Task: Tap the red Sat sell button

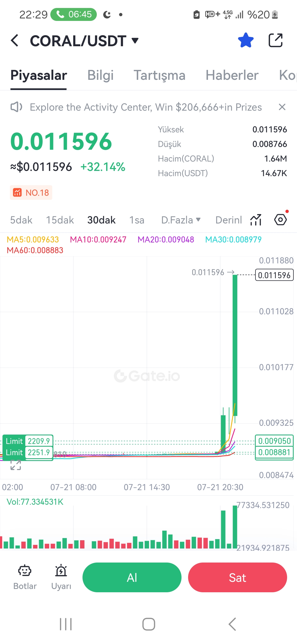Action: [238, 577]
